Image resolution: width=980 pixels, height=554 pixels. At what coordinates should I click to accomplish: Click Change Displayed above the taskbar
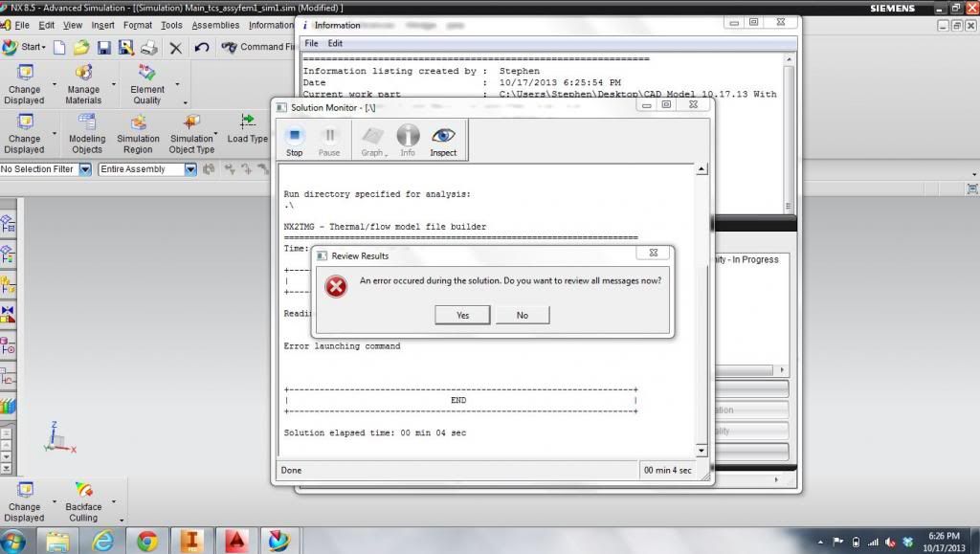pos(24,502)
